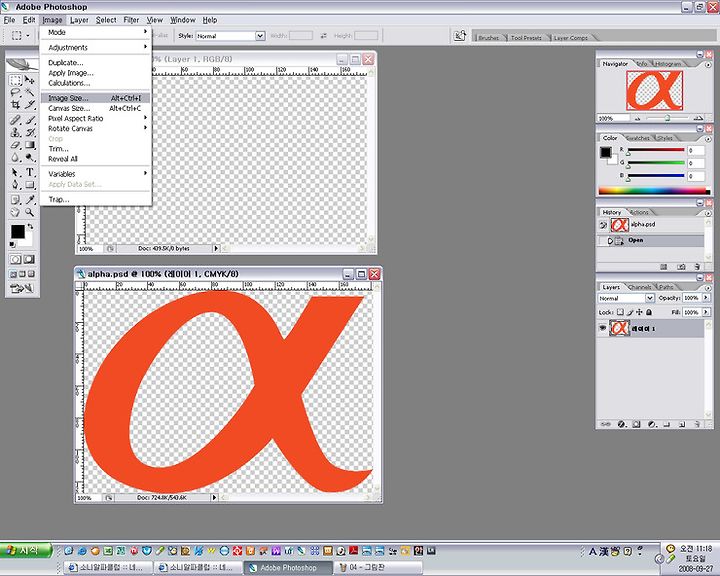This screenshot has height=576, width=720.
Task: Open the Mode submenu in Image menu
Action: click(96, 32)
